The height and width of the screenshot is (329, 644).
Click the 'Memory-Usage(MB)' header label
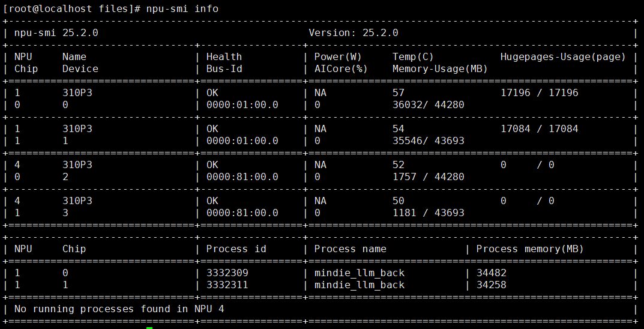pos(440,69)
